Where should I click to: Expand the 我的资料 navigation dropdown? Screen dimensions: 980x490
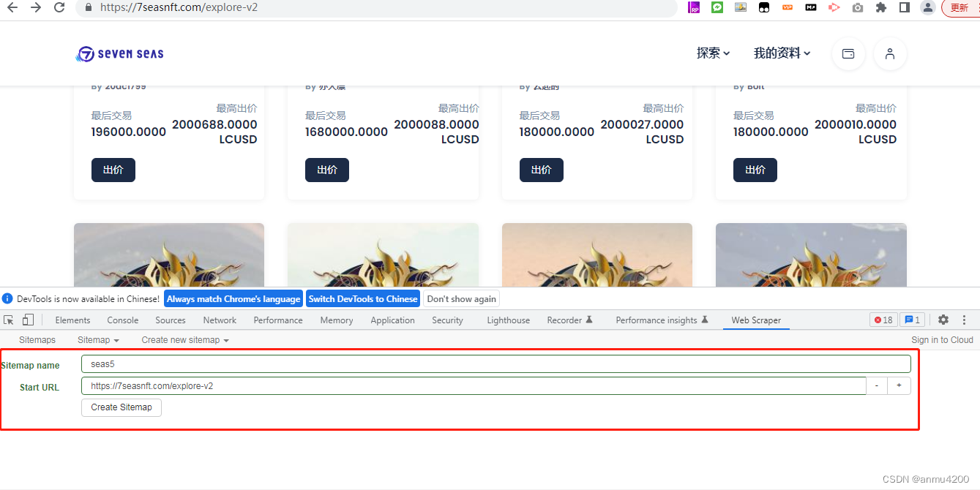pos(782,53)
